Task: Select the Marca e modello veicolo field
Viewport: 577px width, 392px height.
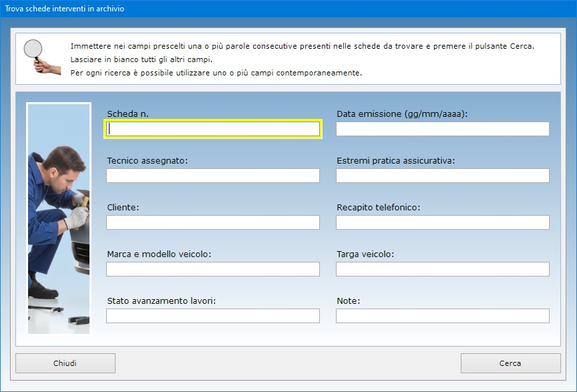Action: pos(213,269)
